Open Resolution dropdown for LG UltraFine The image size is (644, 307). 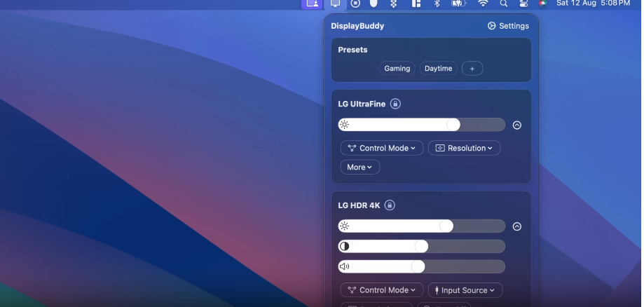click(464, 148)
